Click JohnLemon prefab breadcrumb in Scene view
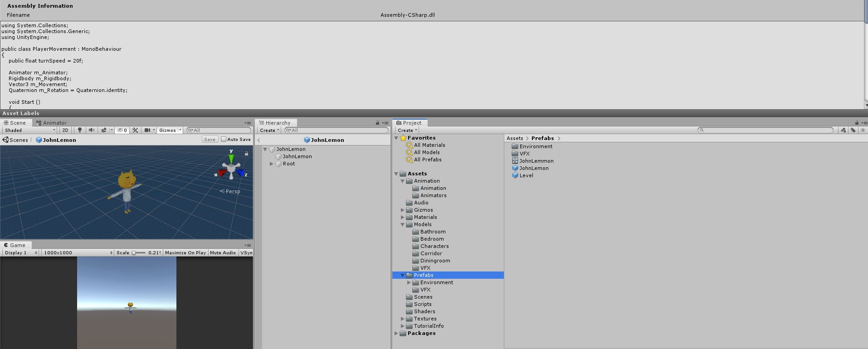 [56, 140]
